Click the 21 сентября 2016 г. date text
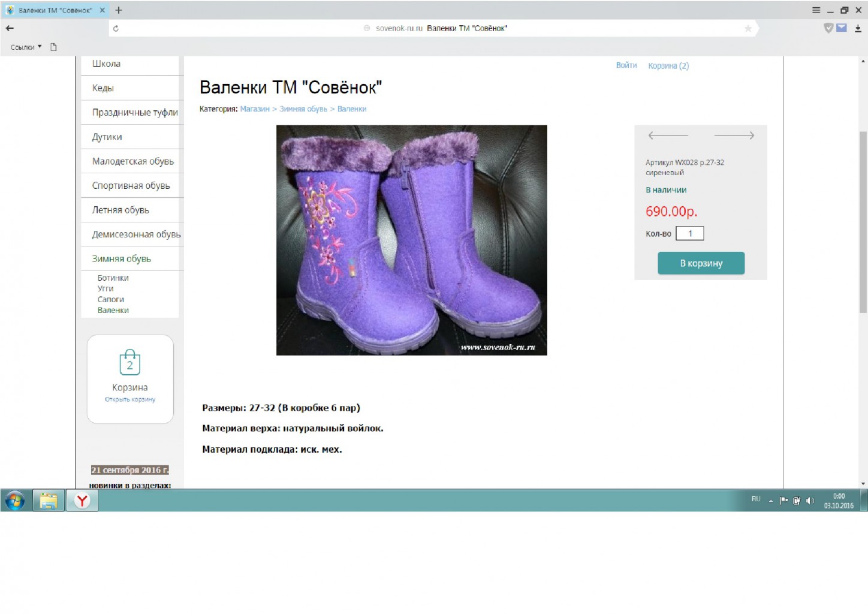The height and width of the screenshot is (614, 868). point(129,470)
